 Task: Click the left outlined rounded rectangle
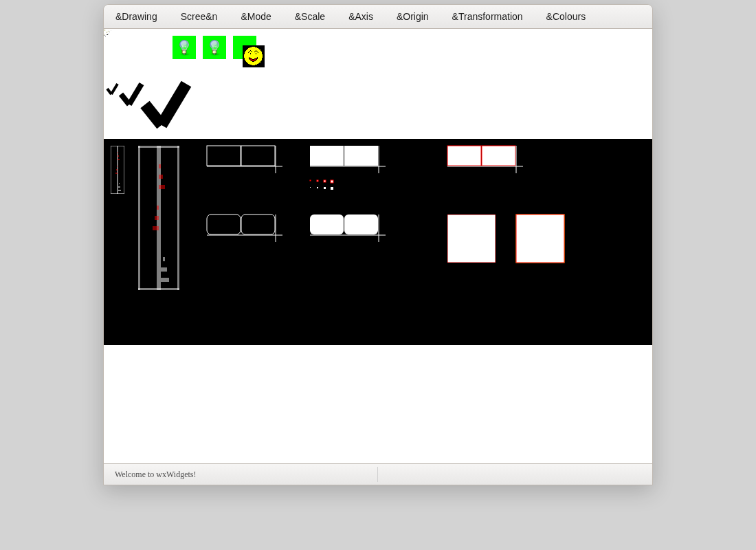click(x=224, y=224)
